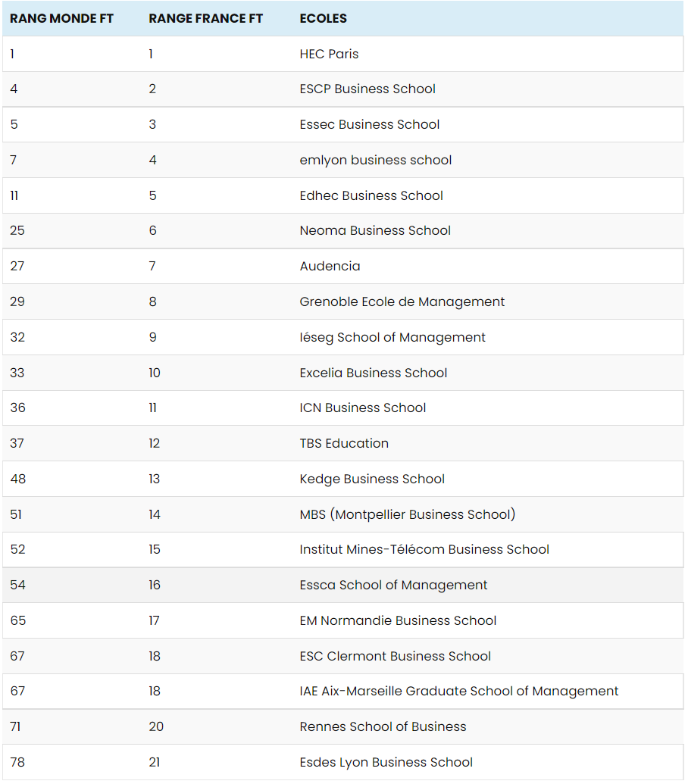Viewport: 688px width, 784px height.
Task: Click Institut Mines-Télécom Business School
Action: click(424, 549)
